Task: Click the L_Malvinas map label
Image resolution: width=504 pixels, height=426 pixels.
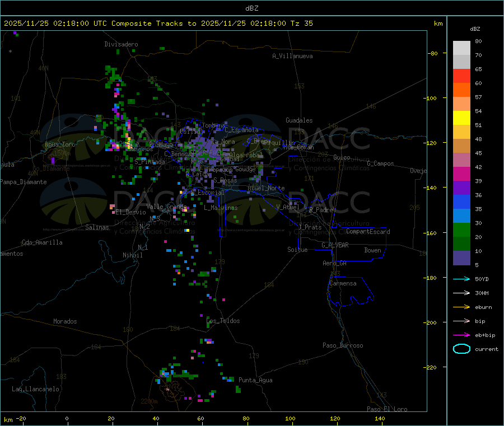Action: click(x=221, y=208)
